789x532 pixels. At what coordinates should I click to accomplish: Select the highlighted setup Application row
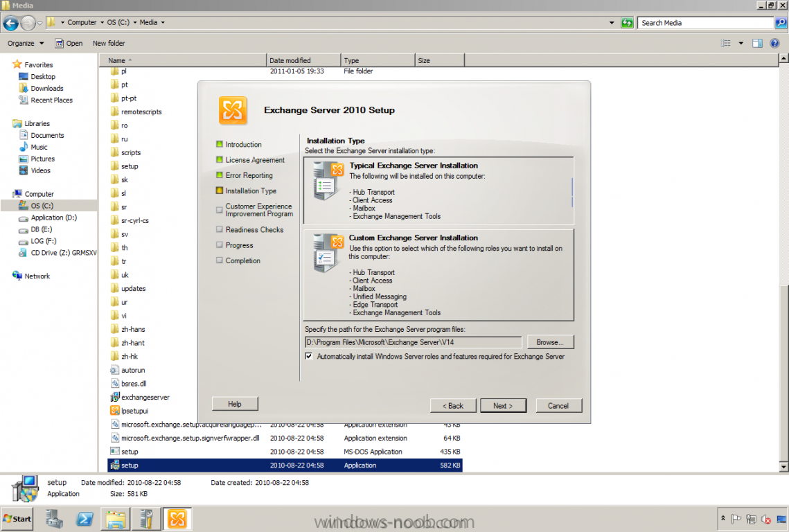pyautogui.click(x=285, y=465)
